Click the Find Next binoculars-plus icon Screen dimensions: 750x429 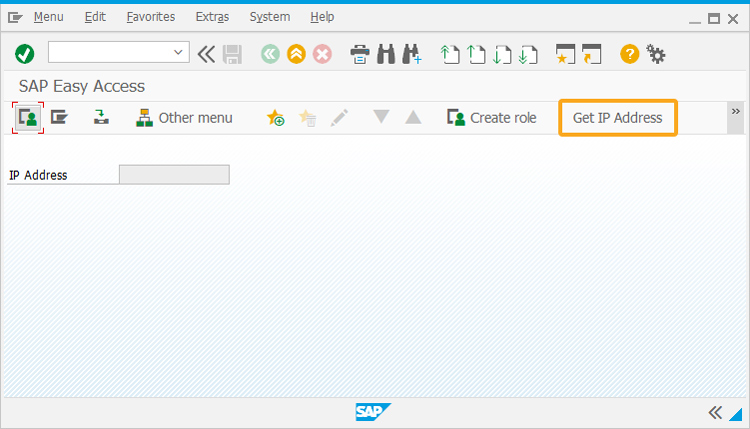(x=412, y=54)
